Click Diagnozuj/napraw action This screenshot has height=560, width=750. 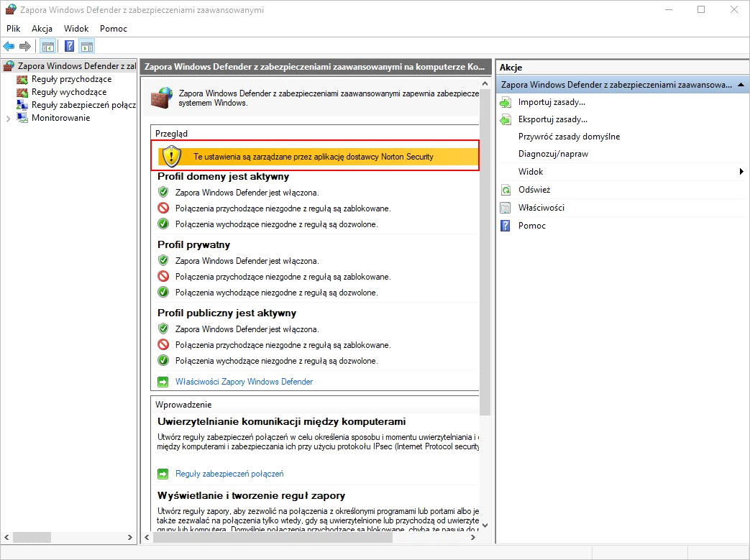[554, 154]
